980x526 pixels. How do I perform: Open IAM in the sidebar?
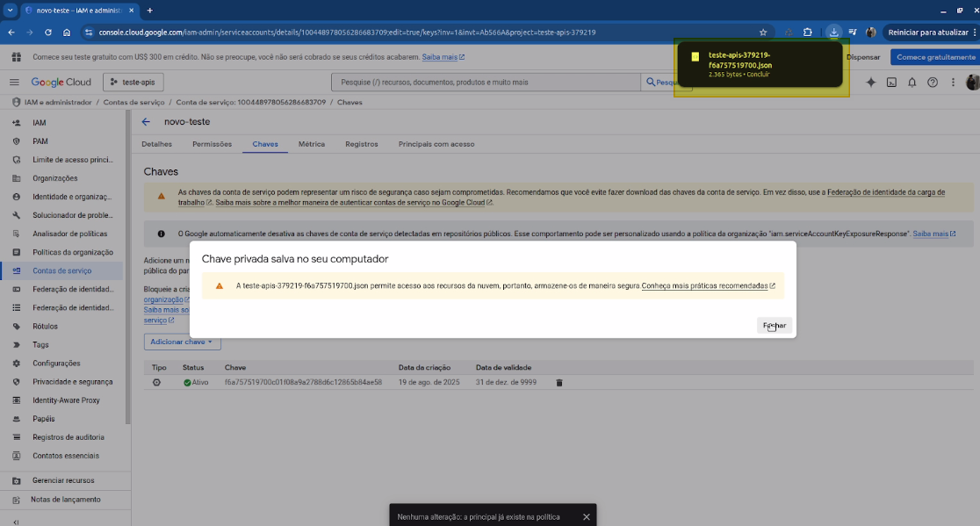[x=40, y=123]
